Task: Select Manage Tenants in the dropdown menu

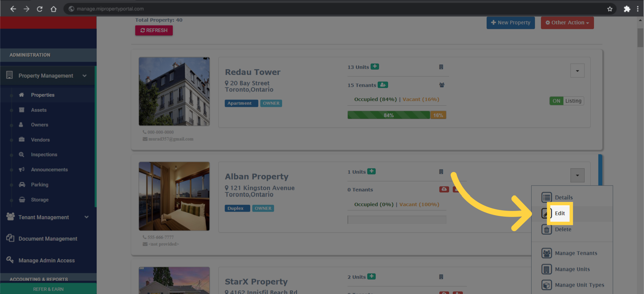Action: click(x=572, y=253)
